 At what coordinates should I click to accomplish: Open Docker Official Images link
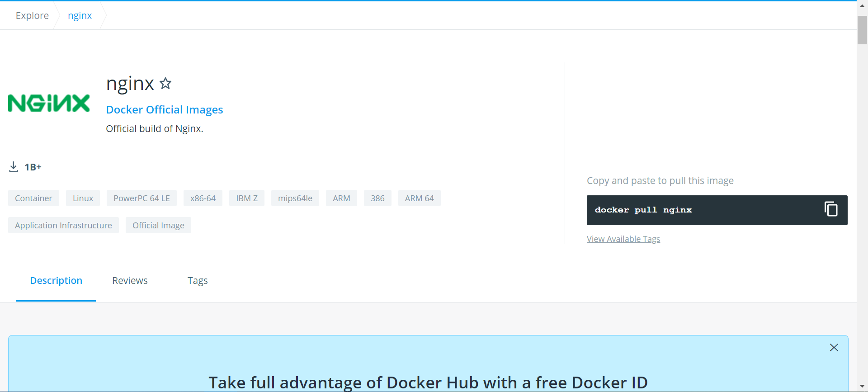(165, 110)
